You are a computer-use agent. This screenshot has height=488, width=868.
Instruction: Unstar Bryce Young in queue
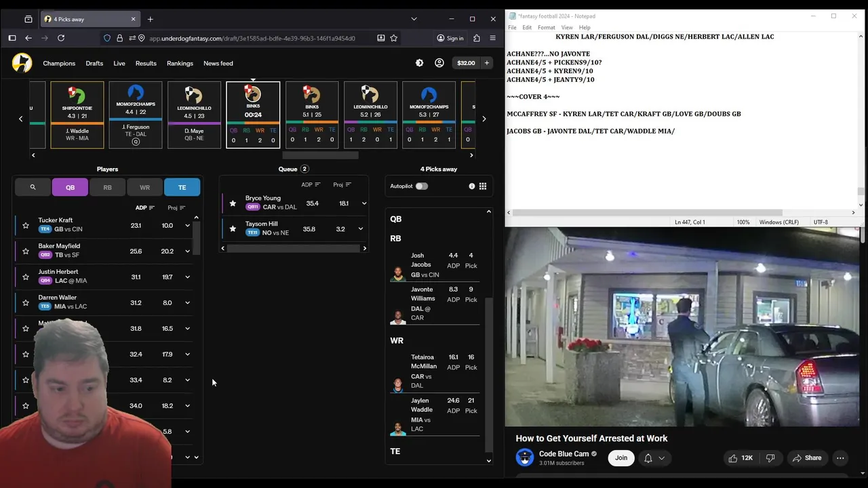[233, 203]
